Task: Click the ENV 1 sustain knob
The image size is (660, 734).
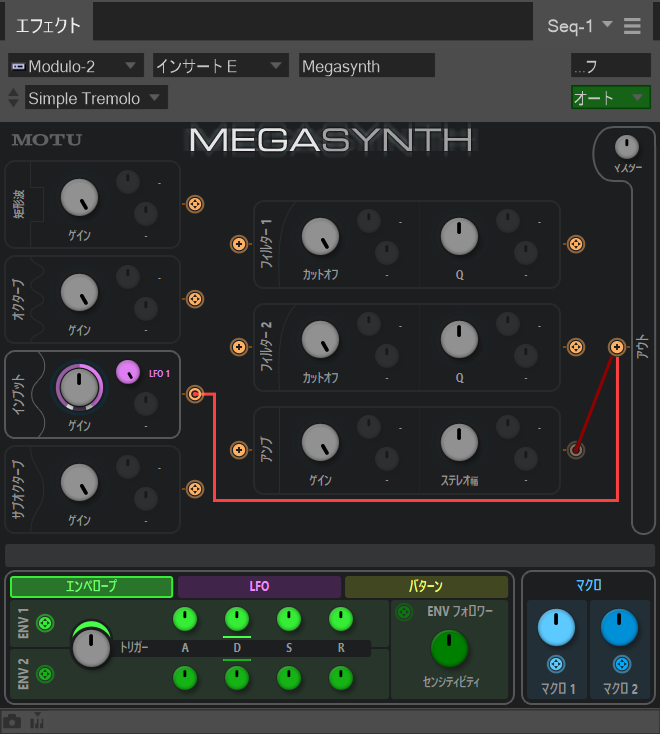Action: [289, 619]
